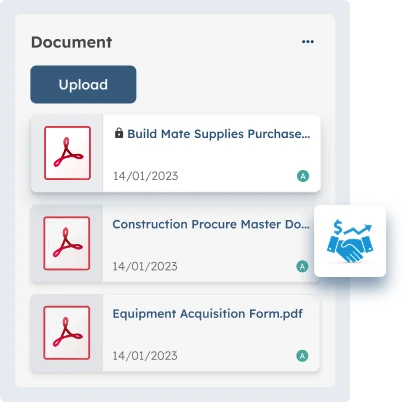Open the Construction Procure Master Do... document link
Image resolution: width=405 pixels, height=402 pixels.
tap(211, 224)
